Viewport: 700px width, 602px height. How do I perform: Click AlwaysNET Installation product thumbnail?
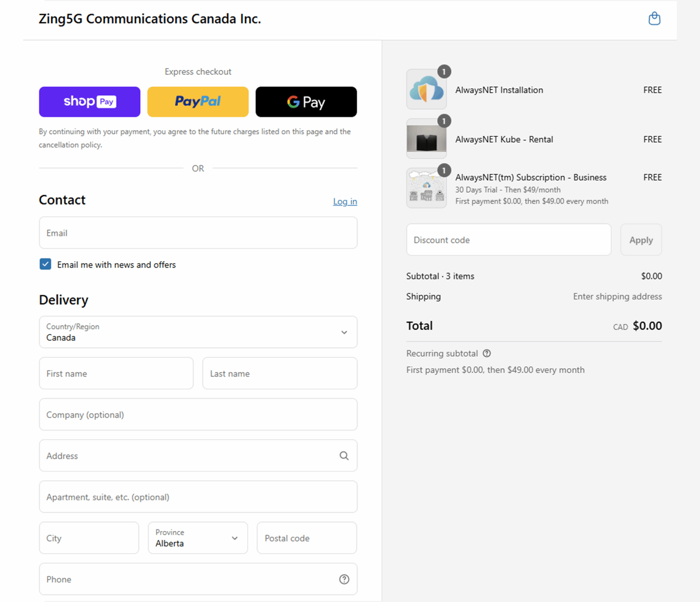coord(426,89)
